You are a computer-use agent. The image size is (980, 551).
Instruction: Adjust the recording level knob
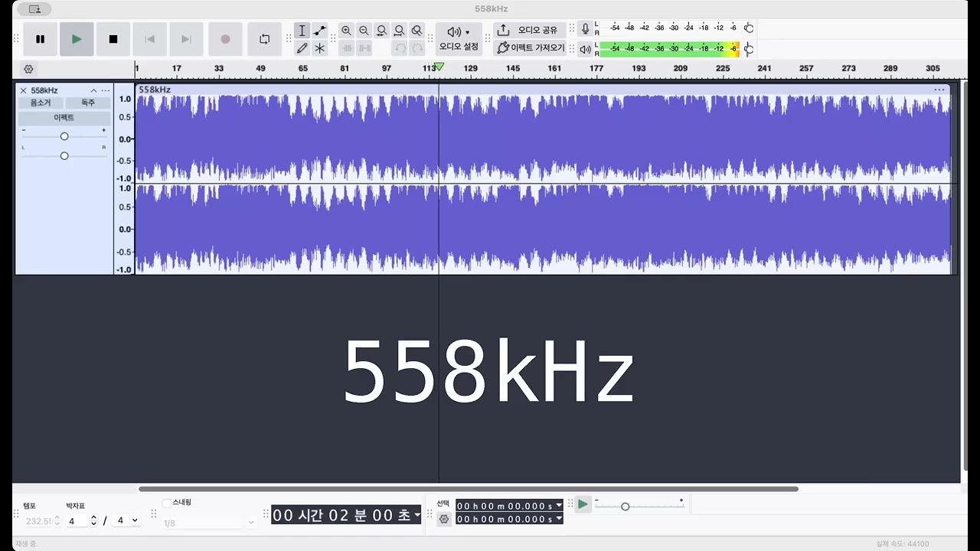pyautogui.click(x=749, y=28)
